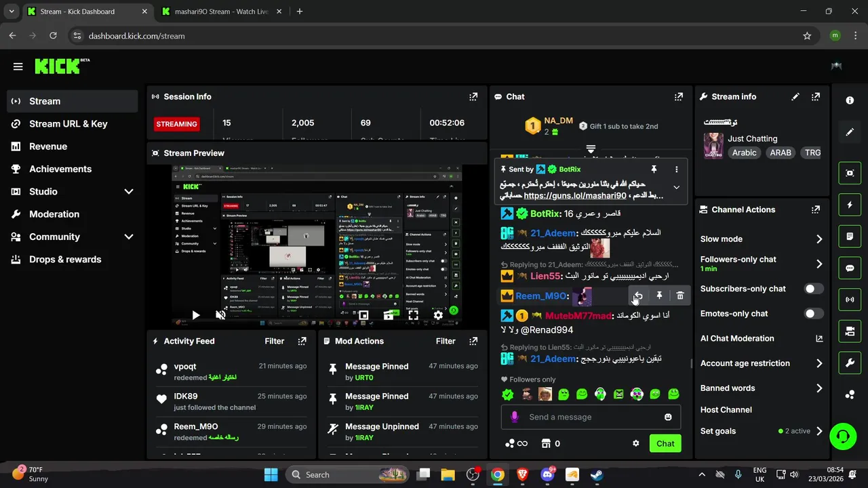The height and width of the screenshot is (488, 868).
Task: Pop out the Session Info panel
Action: point(473,97)
